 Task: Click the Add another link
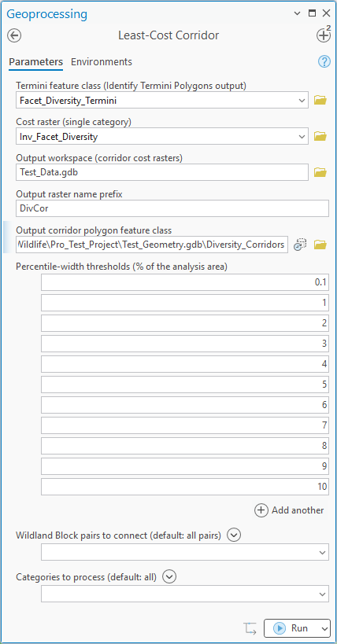[298, 510]
